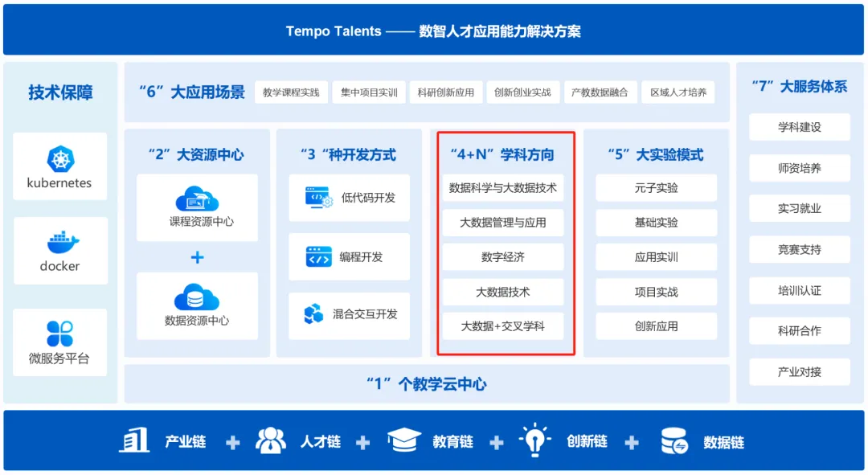Click the 元子实验 experiment mode box
The width and height of the screenshot is (868, 475).
pyautogui.click(x=656, y=188)
